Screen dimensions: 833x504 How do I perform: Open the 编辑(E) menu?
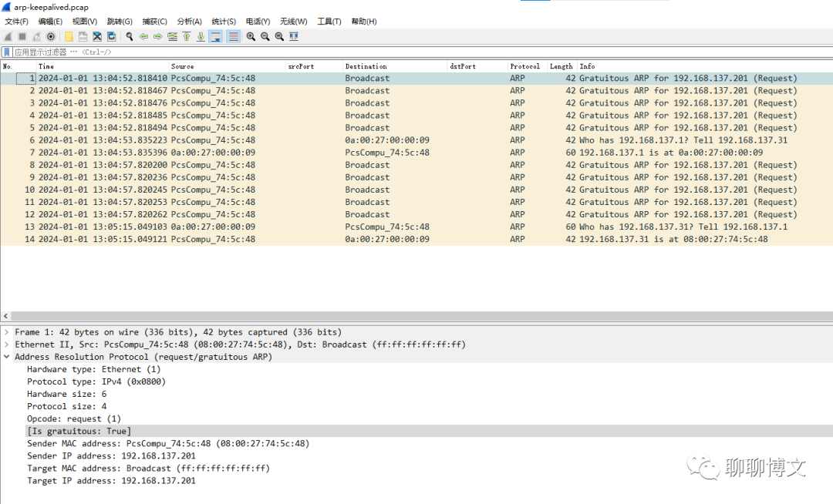50,22
